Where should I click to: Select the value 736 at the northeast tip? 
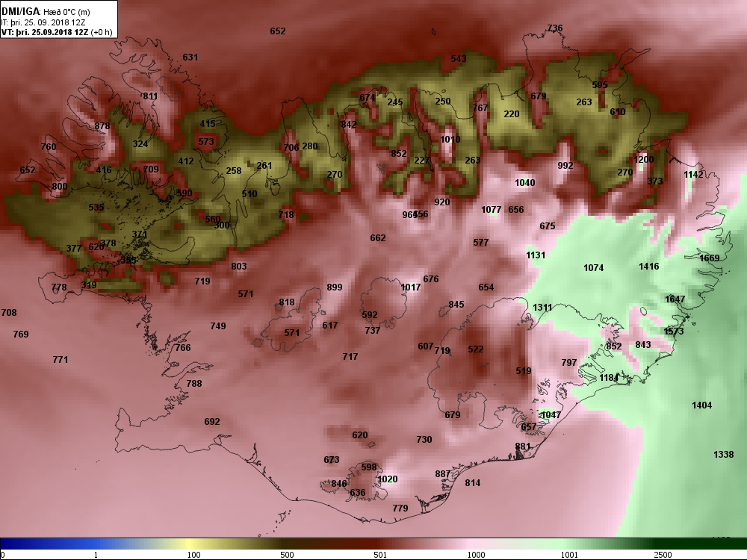pos(555,28)
